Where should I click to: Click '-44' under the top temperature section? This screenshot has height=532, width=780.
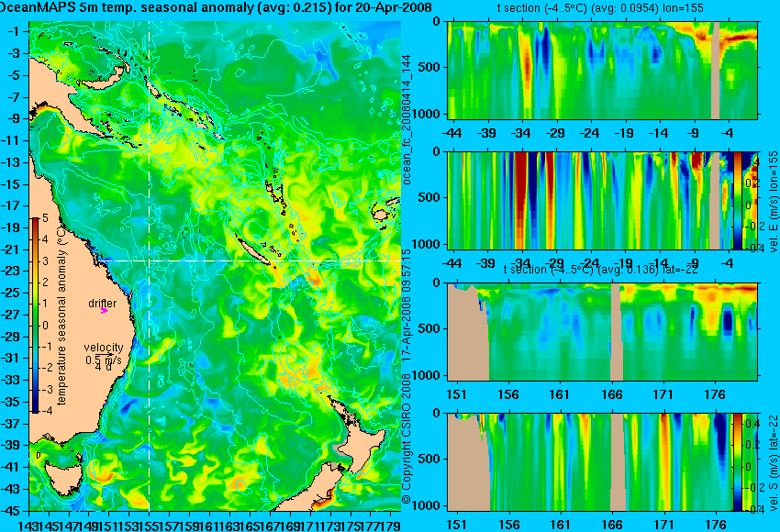451,133
